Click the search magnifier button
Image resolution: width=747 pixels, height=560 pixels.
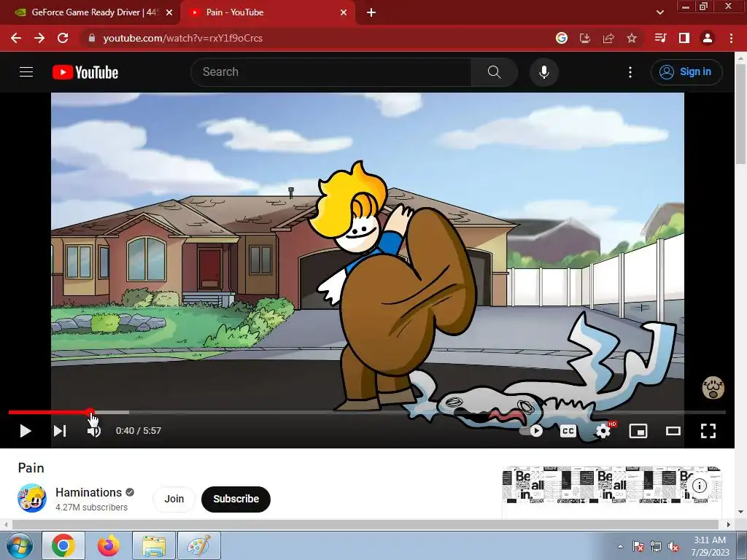point(495,72)
